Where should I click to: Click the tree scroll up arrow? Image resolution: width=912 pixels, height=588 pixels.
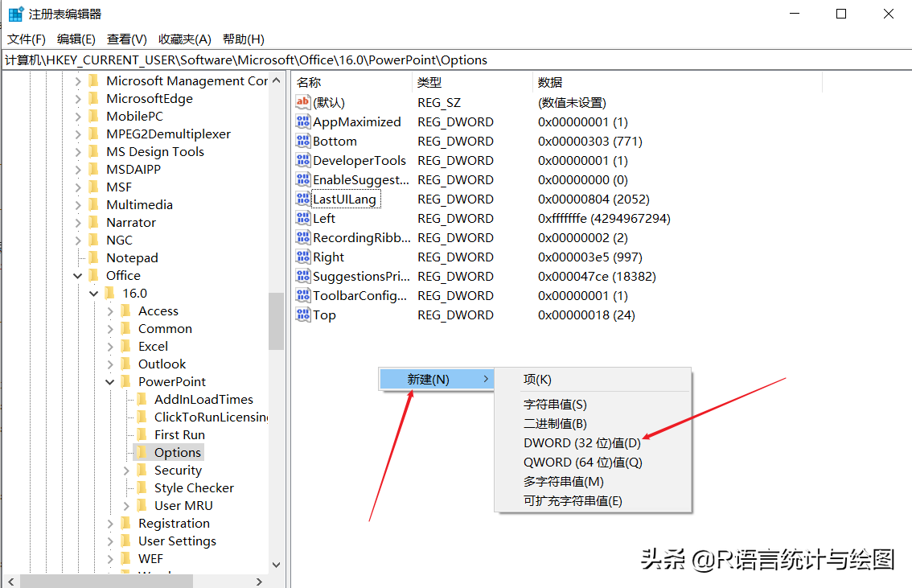pos(277,80)
